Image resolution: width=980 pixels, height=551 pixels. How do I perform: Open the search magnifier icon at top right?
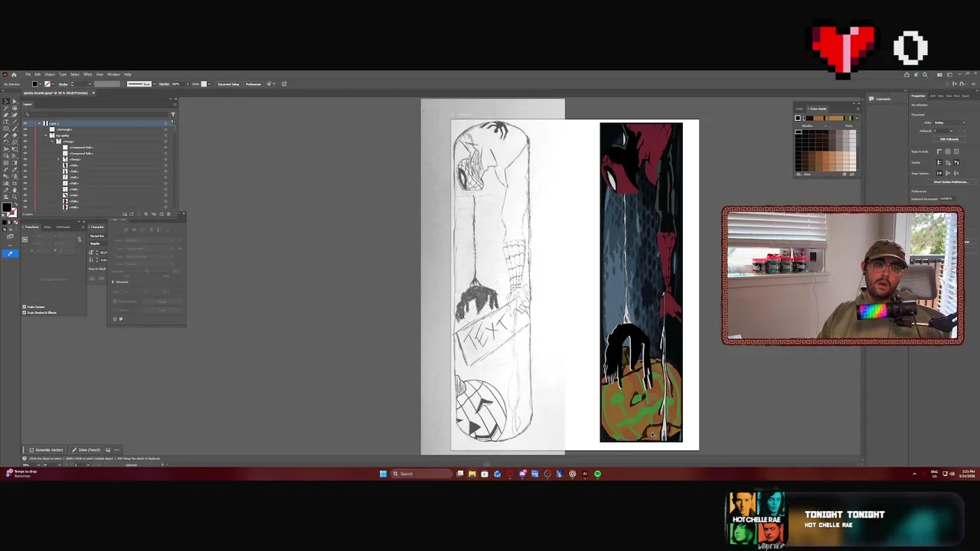(925, 74)
